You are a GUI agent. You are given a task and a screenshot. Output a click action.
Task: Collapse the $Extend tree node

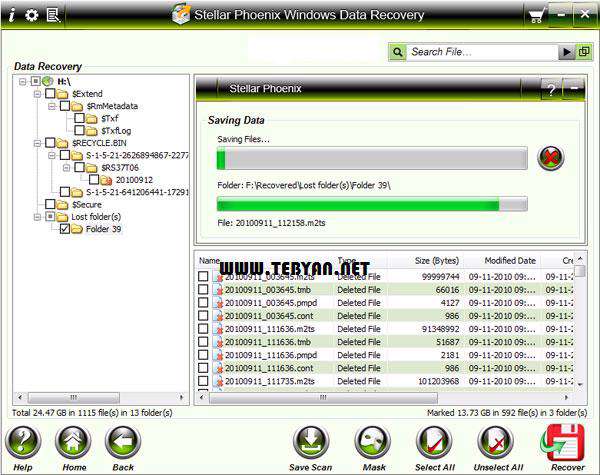[x=37, y=94]
